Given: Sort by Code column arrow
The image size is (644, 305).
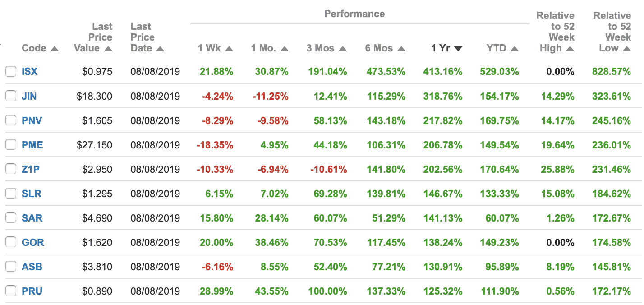Looking at the screenshot, I should pyautogui.click(x=55, y=49).
